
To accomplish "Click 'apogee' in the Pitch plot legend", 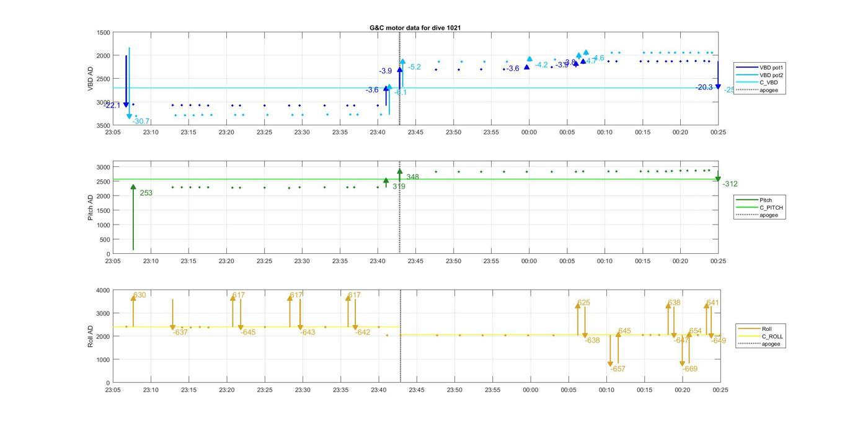I will click(x=758, y=215).
